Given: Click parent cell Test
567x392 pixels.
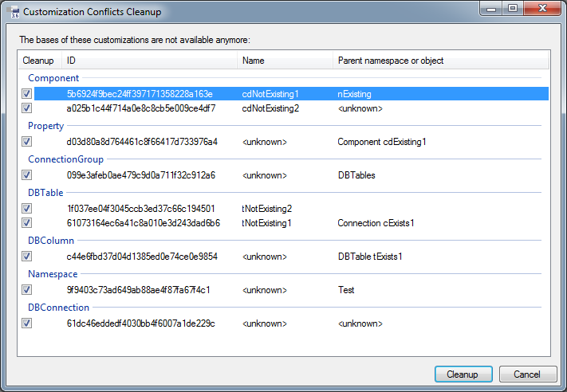Looking at the screenshot, I should [x=346, y=290].
